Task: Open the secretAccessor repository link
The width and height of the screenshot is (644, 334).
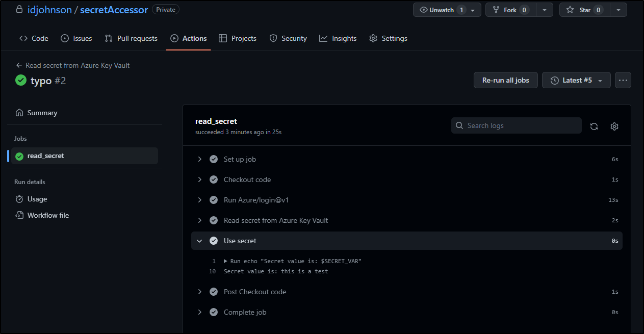Action: coord(114,10)
